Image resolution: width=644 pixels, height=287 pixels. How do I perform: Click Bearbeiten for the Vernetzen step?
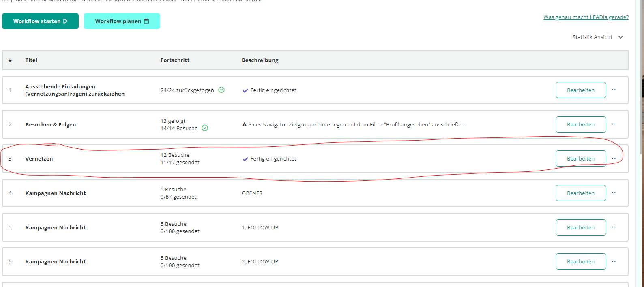[x=581, y=158]
